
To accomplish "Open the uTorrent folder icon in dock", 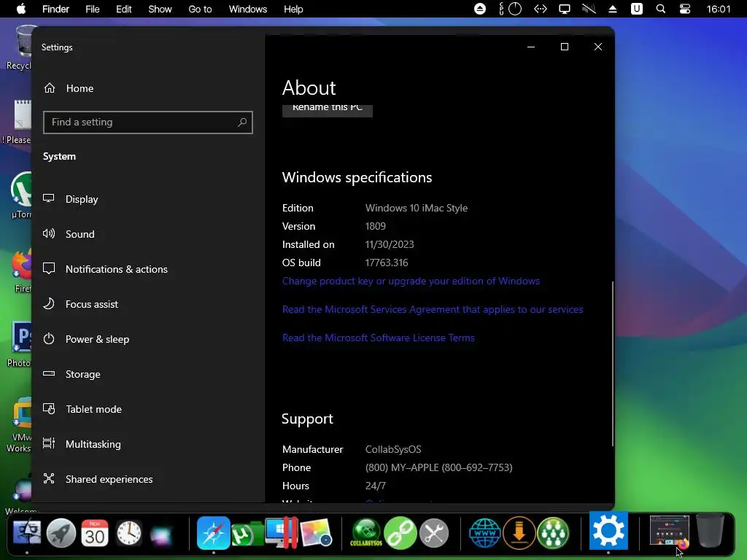I will pyautogui.click(x=247, y=534).
